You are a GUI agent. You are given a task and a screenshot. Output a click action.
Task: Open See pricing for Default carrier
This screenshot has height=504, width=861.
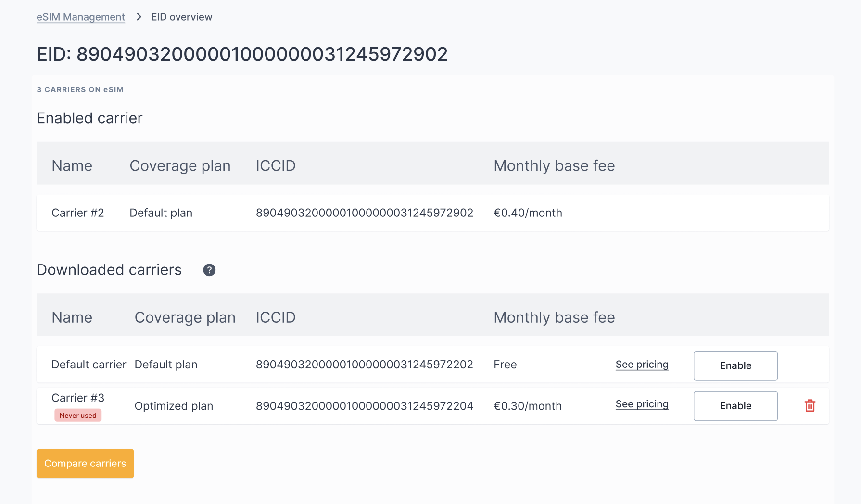tap(642, 365)
